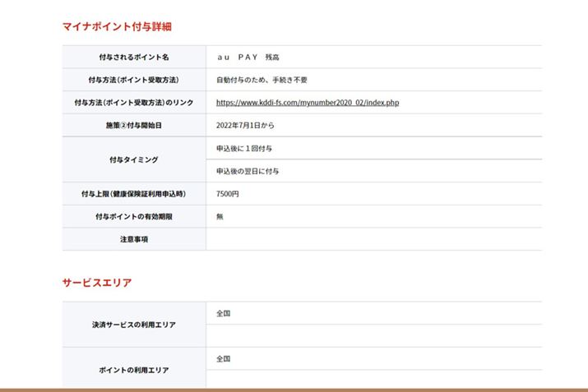Image resolution: width=588 pixels, height=392 pixels.
Task: Click the 無 expiry value
Action: 220,217
